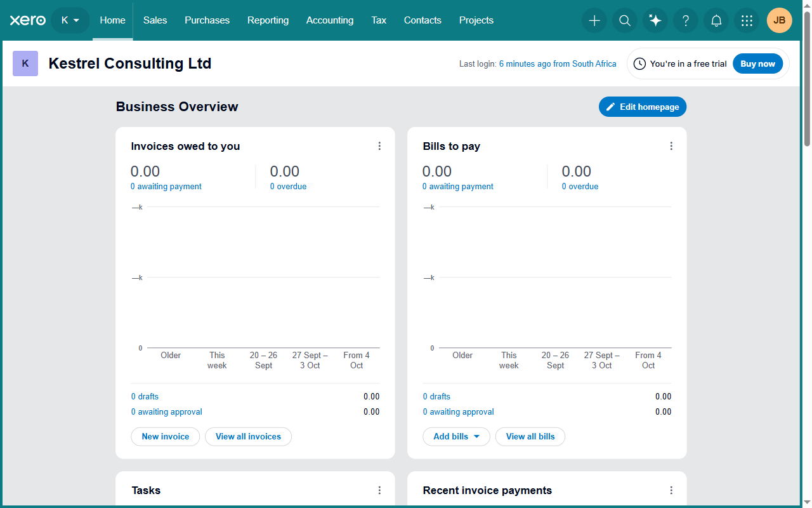The height and width of the screenshot is (508, 812).
Task: Click the page vertical scrollbar
Action: pyautogui.click(x=807, y=79)
